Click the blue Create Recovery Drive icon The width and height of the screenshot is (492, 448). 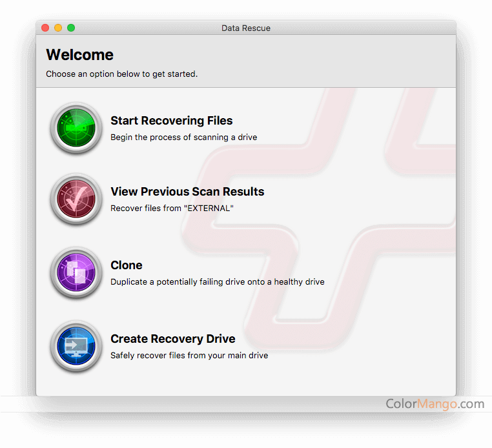point(76,346)
